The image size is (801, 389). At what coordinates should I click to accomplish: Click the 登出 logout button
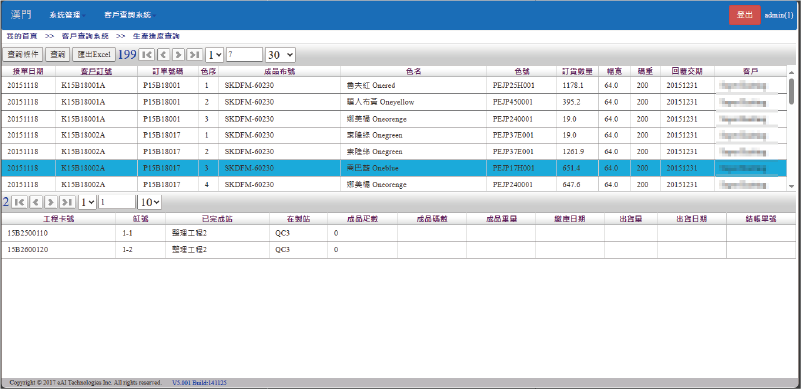(x=744, y=15)
